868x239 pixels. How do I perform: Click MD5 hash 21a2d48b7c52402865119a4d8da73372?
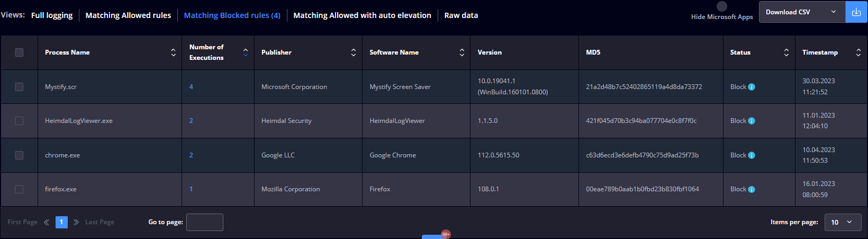644,87
